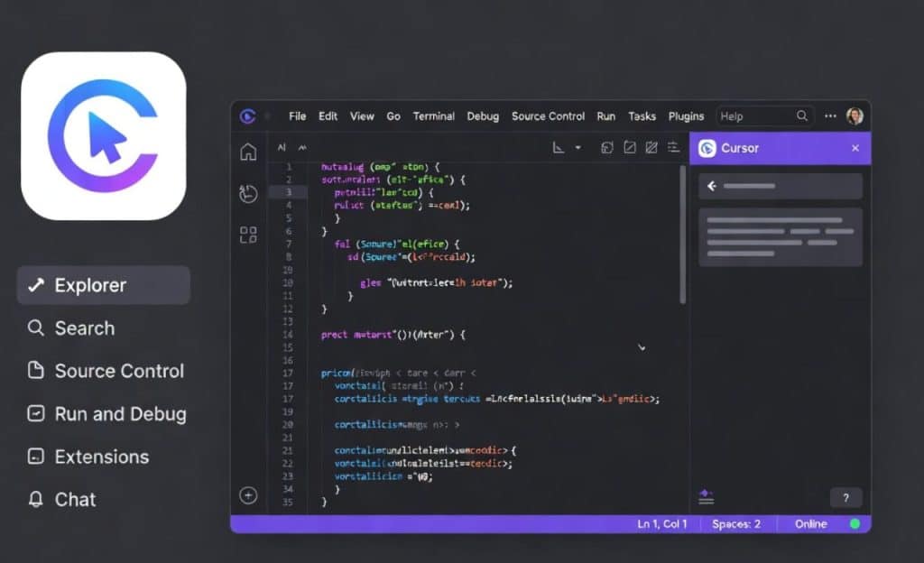The height and width of the screenshot is (563, 924).
Task: Click 'Ln 1, Col 1' in status bar
Action: [661, 524]
